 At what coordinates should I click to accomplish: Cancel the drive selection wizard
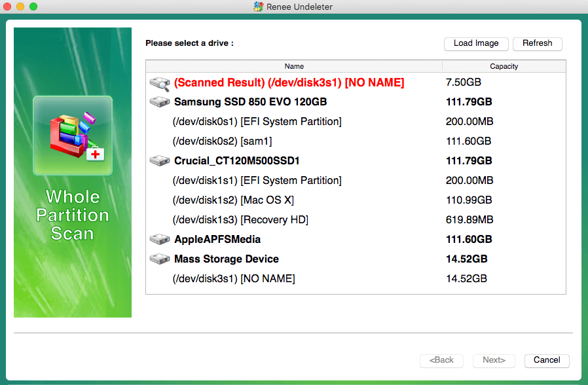point(547,360)
